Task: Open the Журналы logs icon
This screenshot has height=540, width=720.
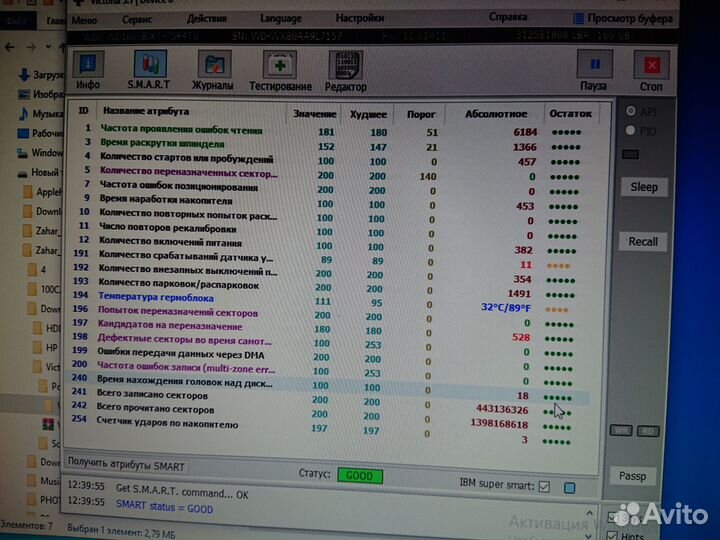Action: [212, 70]
